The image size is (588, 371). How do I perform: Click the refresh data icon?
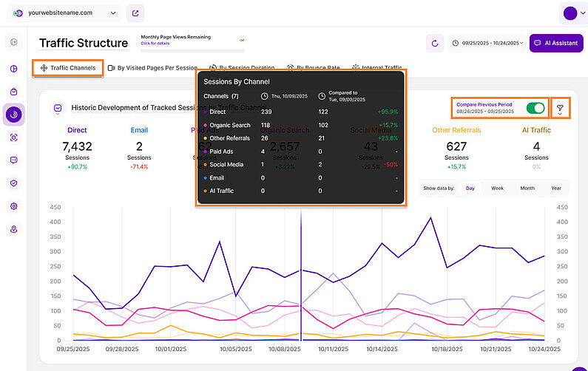coord(436,43)
